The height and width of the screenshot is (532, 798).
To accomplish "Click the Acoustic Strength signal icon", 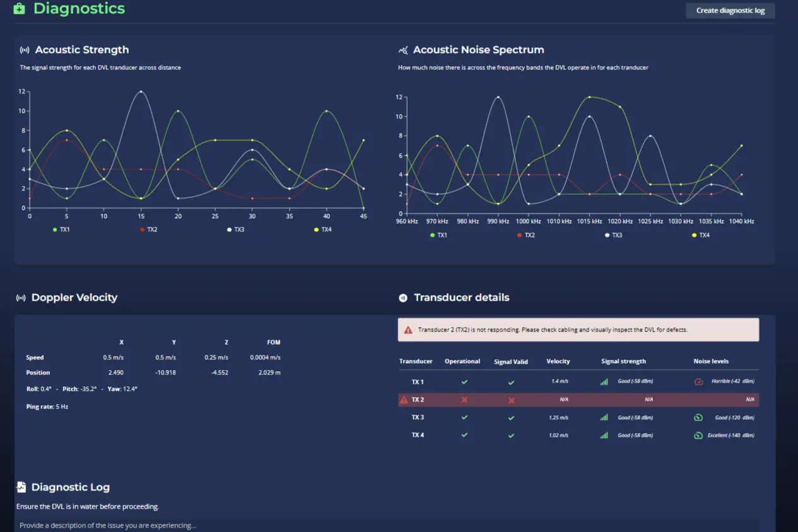I will [x=25, y=50].
